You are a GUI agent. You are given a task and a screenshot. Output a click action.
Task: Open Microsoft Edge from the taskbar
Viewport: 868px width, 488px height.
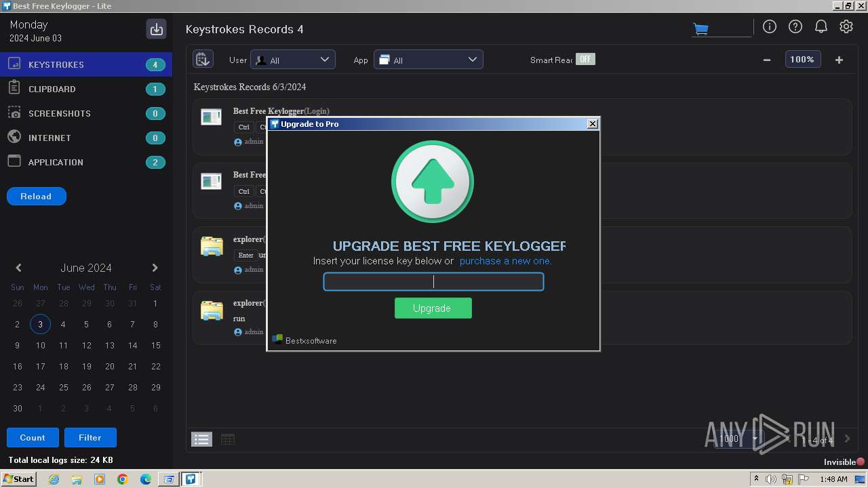click(x=146, y=479)
